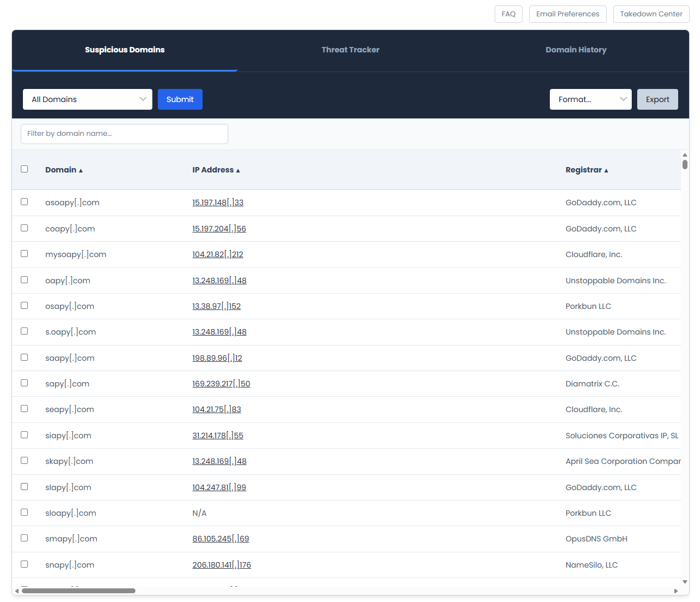Open IP address link 15.197.148[.]33
Image resolution: width=700 pixels, height=602 pixels.
click(218, 202)
